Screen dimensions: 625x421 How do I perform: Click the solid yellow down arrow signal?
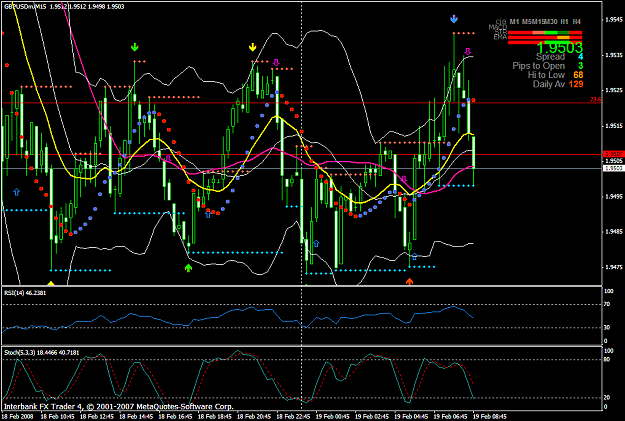click(x=252, y=47)
